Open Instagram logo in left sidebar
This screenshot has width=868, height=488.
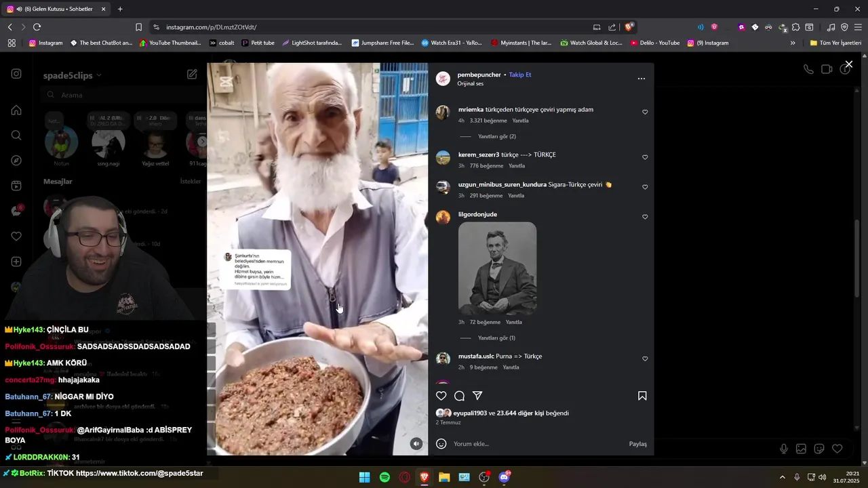coord(16,74)
